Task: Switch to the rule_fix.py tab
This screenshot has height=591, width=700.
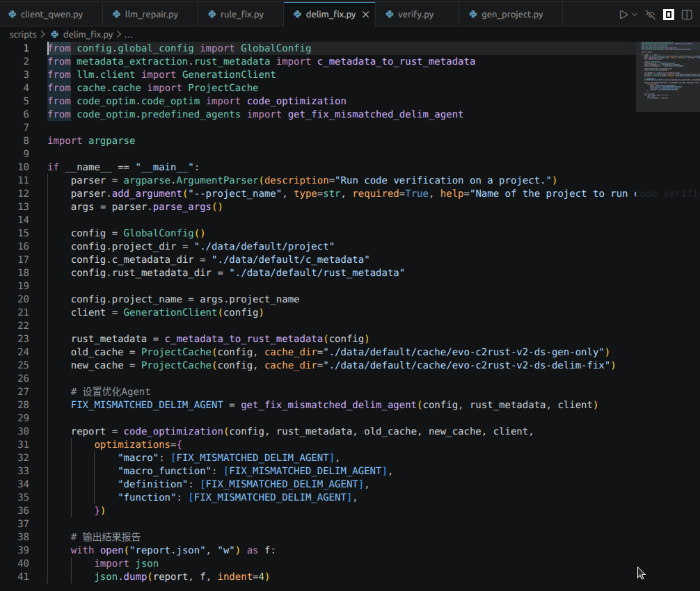Action: (x=241, y=15)
